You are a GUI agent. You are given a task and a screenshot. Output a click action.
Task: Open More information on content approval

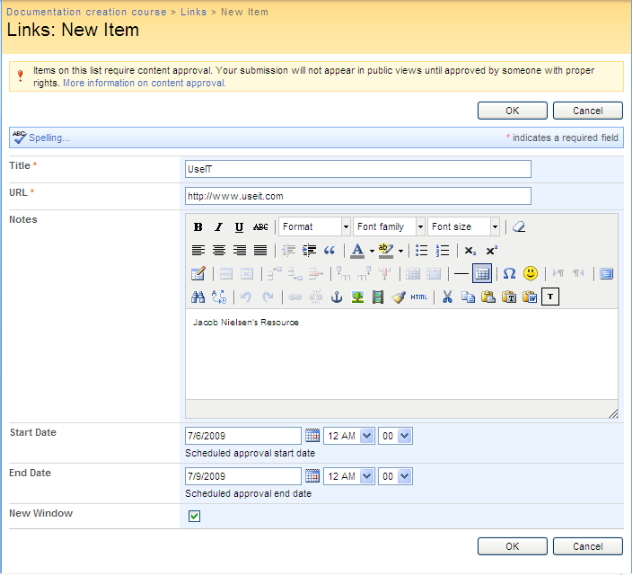[x=144, y=83]
